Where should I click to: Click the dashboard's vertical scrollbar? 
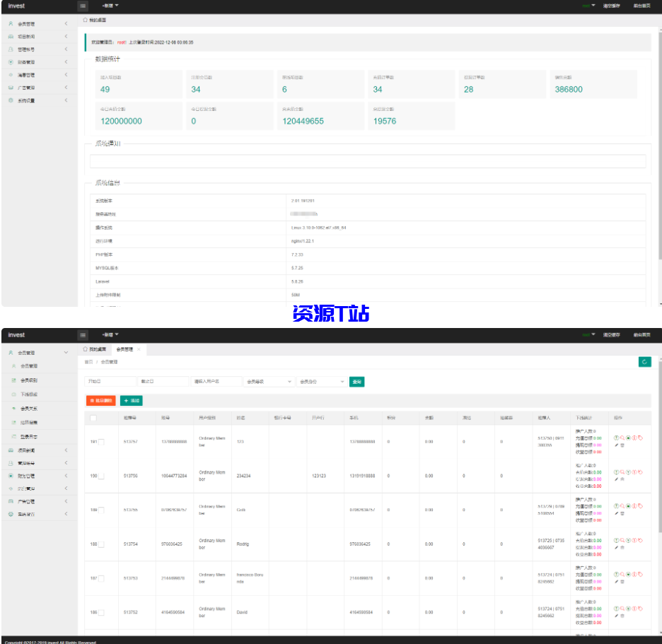pos(659,141)
